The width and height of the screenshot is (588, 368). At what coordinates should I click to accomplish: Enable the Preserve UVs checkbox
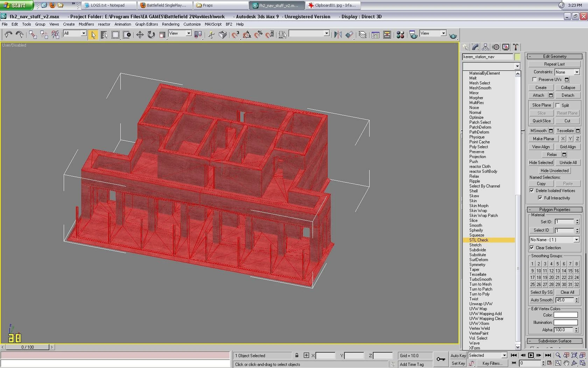click(534, 80)
